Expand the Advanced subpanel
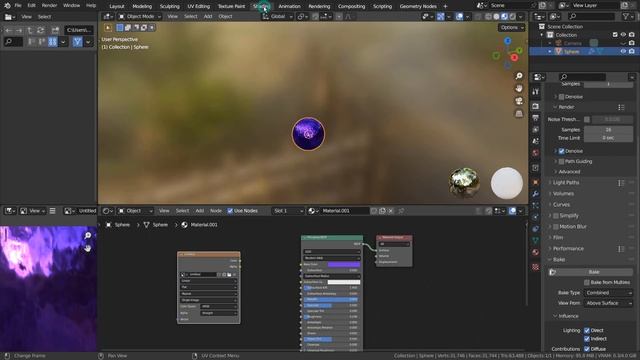 pyautogui.click(x=569, y=172)
